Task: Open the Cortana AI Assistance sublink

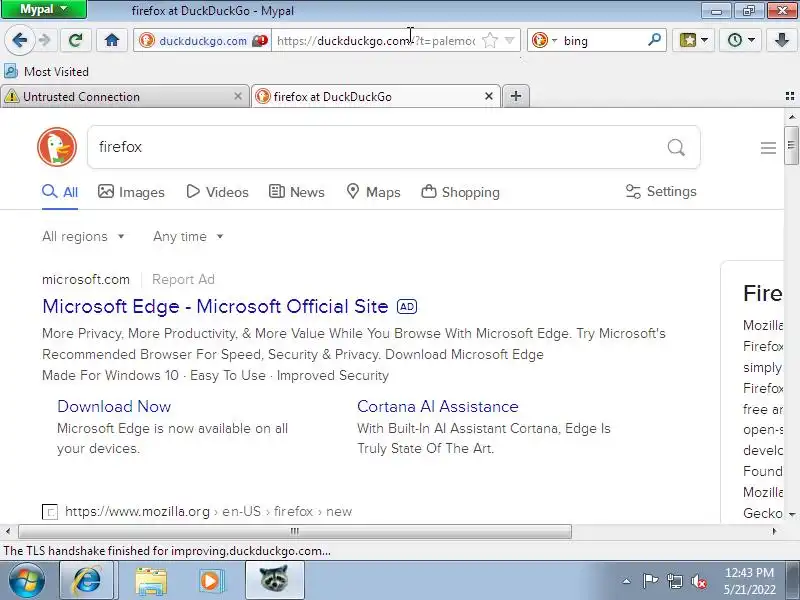Action: coord(438,406)
